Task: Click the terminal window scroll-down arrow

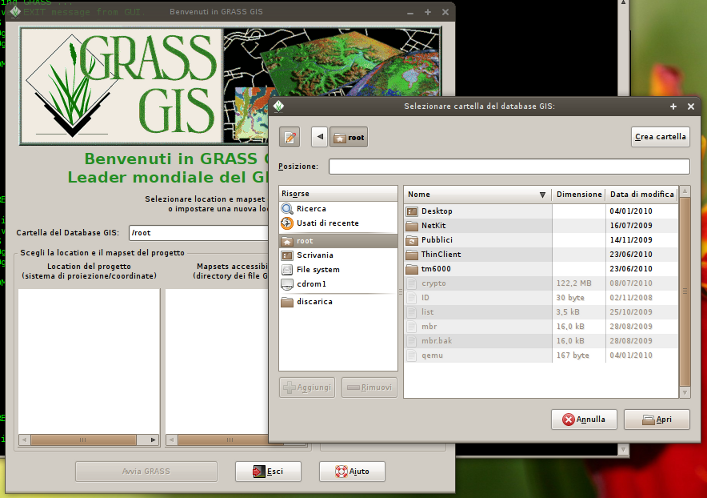Action: click(x=623, y=450)
